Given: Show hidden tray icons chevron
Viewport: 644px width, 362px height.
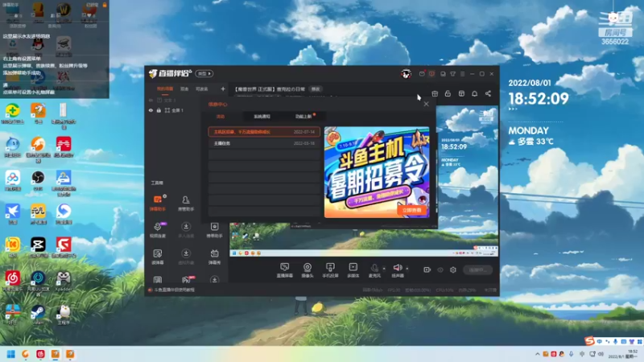Looking at the screenshot, I should (537, 354).
